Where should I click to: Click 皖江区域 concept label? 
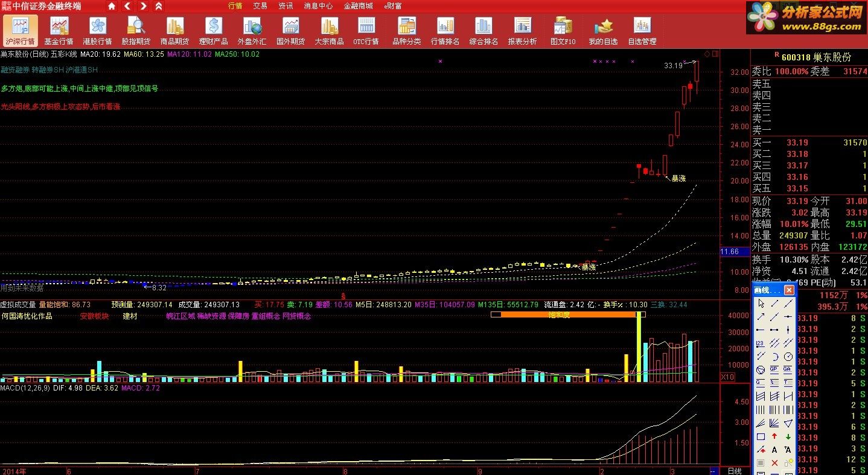(x=180, y=316)
